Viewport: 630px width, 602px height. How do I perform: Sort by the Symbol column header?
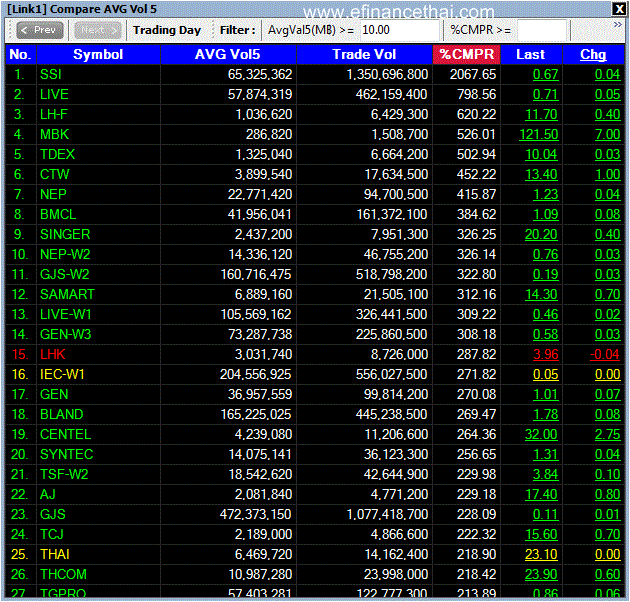(98, 54)
